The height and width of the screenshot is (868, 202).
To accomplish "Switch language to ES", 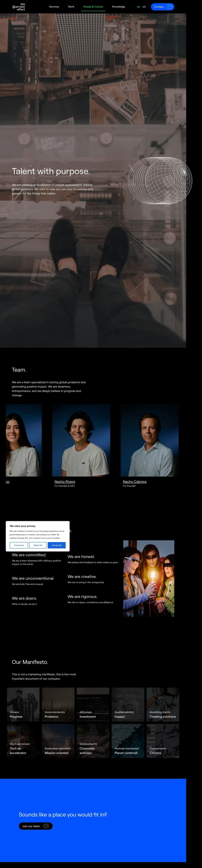I will [144, 7].
